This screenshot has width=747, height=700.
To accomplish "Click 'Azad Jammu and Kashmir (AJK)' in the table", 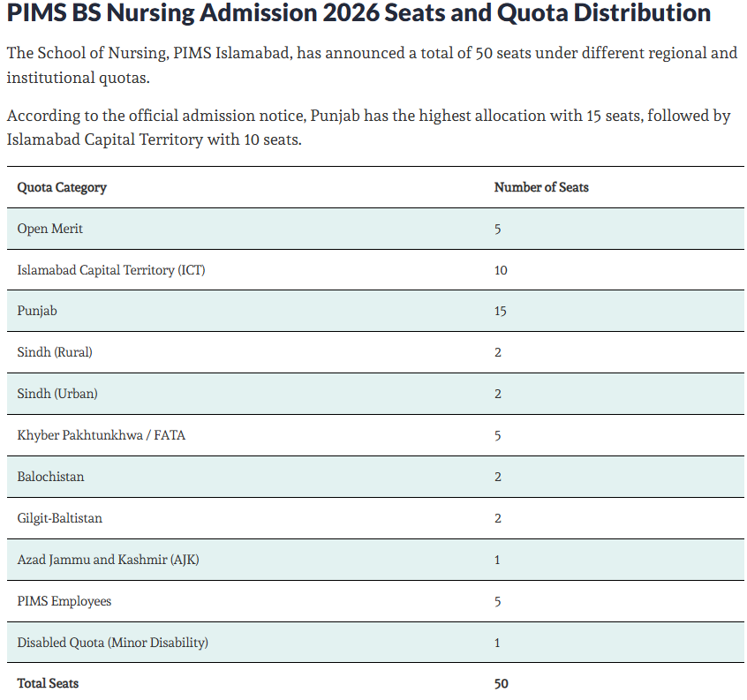I will tap(108, 560).
